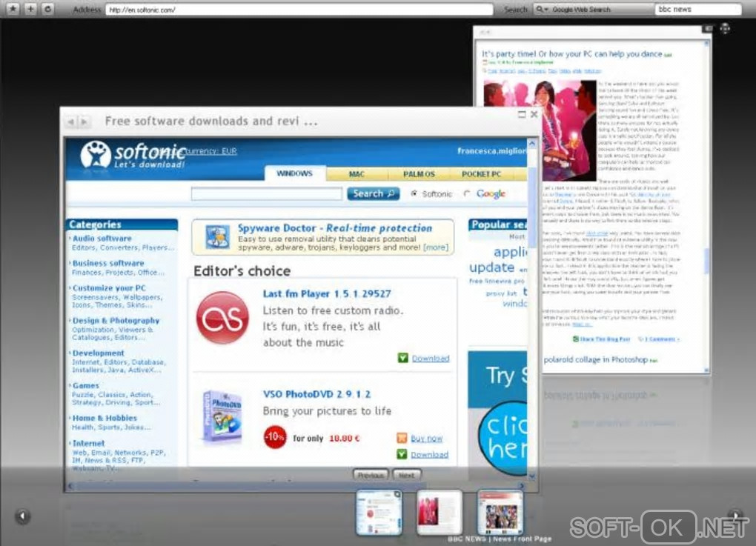Maximize the Softonic page window

pyautogui.click(x=521, y=114)
